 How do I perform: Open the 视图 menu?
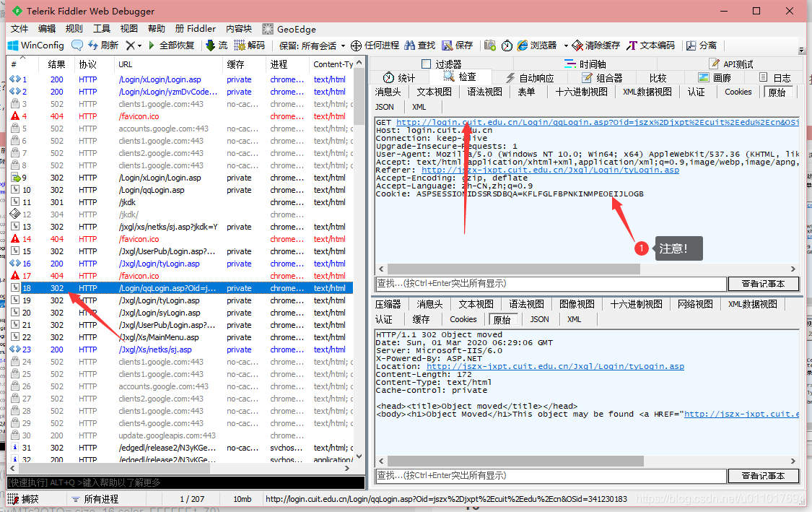click(x=129, y=29)
